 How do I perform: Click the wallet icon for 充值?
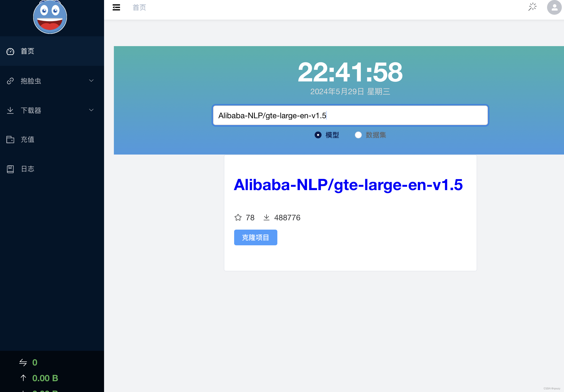pos(10,139)
